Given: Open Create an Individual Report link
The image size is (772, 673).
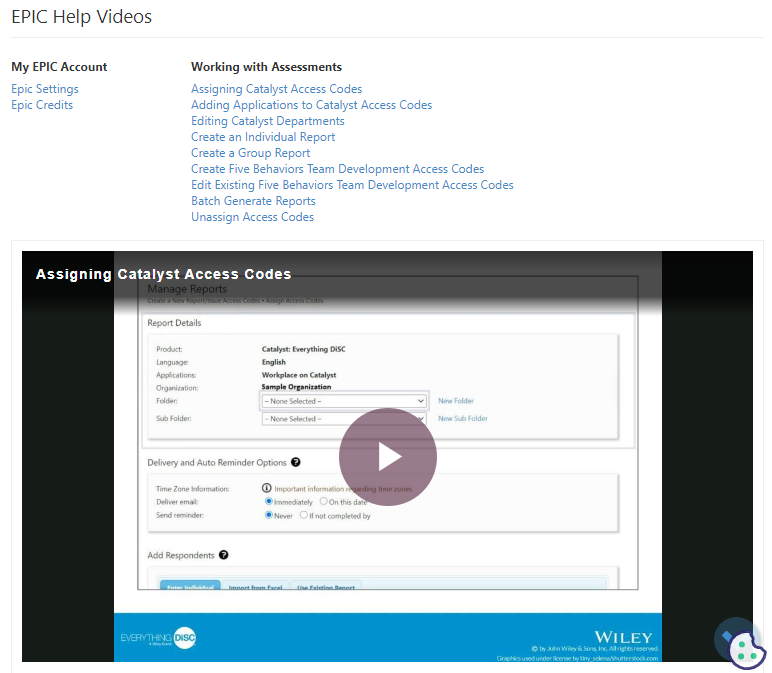Looking at the screenshot, I should [x=263, y=137].
